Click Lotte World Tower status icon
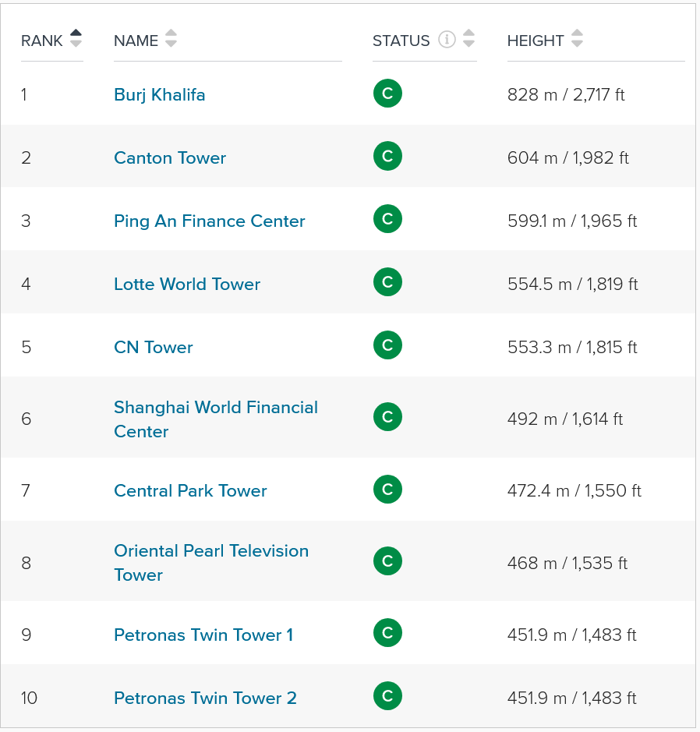The image size is (700, 732). [x=387, y=282]
